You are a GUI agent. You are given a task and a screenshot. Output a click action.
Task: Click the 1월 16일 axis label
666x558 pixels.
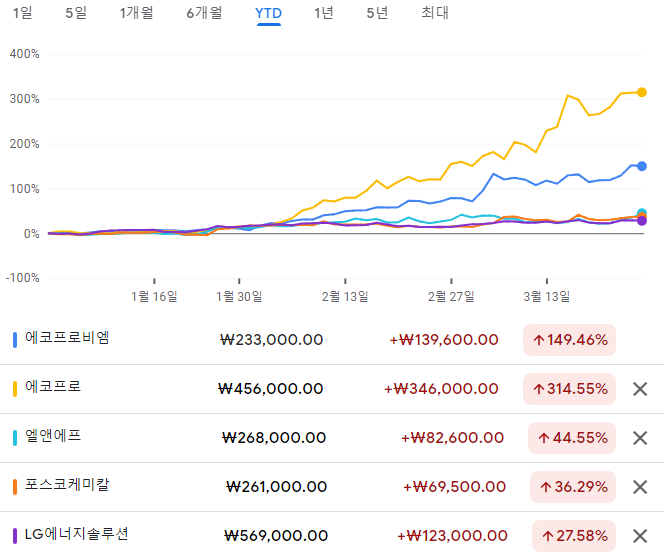click(154, 296)
